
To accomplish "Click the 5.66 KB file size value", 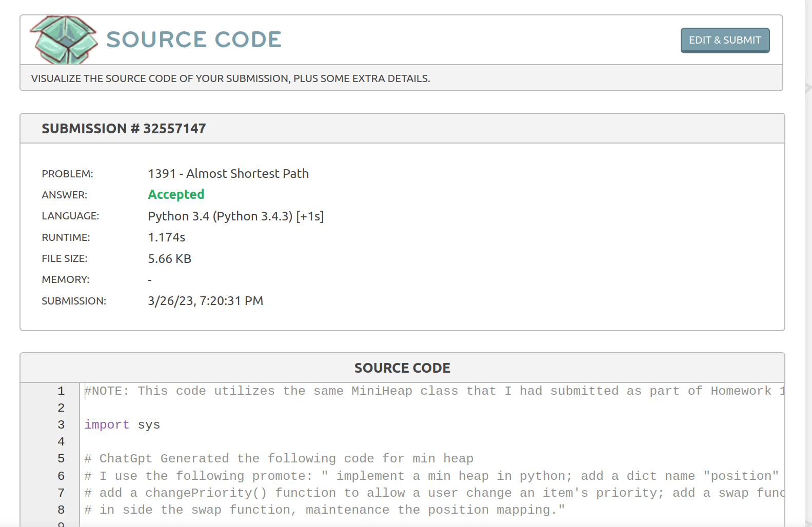I will [x=169, y=259].
